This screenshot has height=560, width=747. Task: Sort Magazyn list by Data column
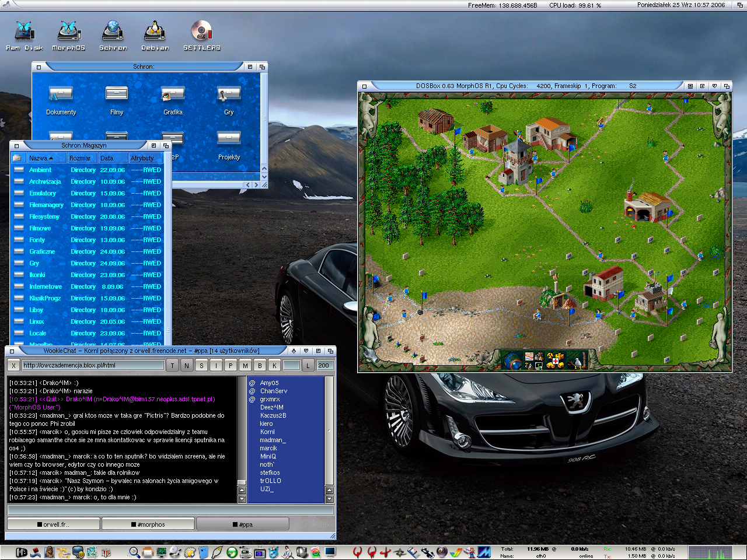coord(113,158)
